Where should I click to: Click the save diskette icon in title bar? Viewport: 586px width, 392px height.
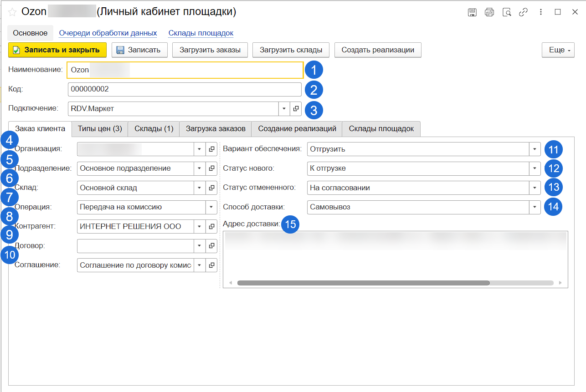click(x=473, y=12)
